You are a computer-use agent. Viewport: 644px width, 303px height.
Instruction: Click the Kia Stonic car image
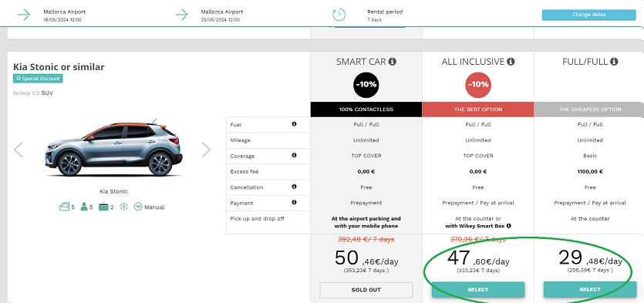113,149
